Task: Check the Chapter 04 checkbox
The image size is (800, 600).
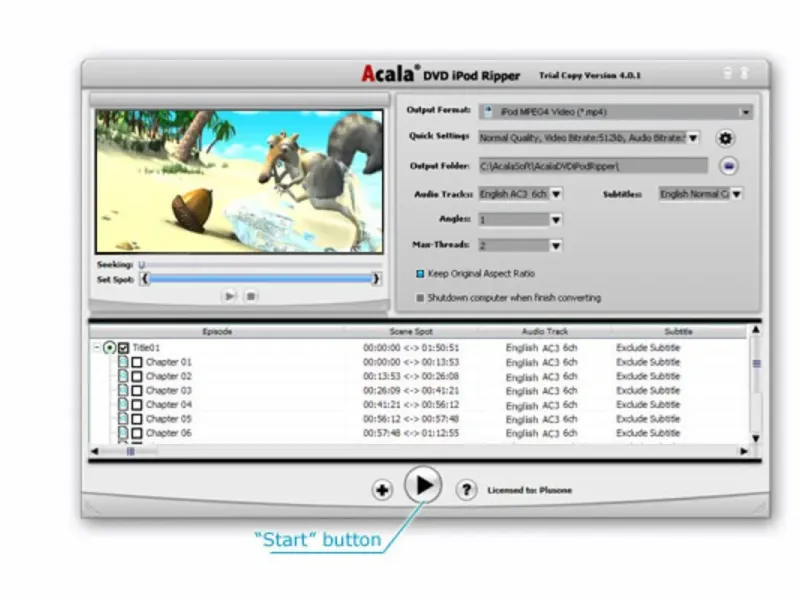Action: [x=137, y=405]
